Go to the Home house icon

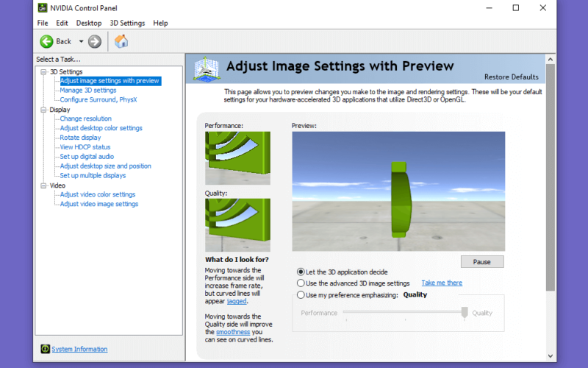[x=121, y=41]
